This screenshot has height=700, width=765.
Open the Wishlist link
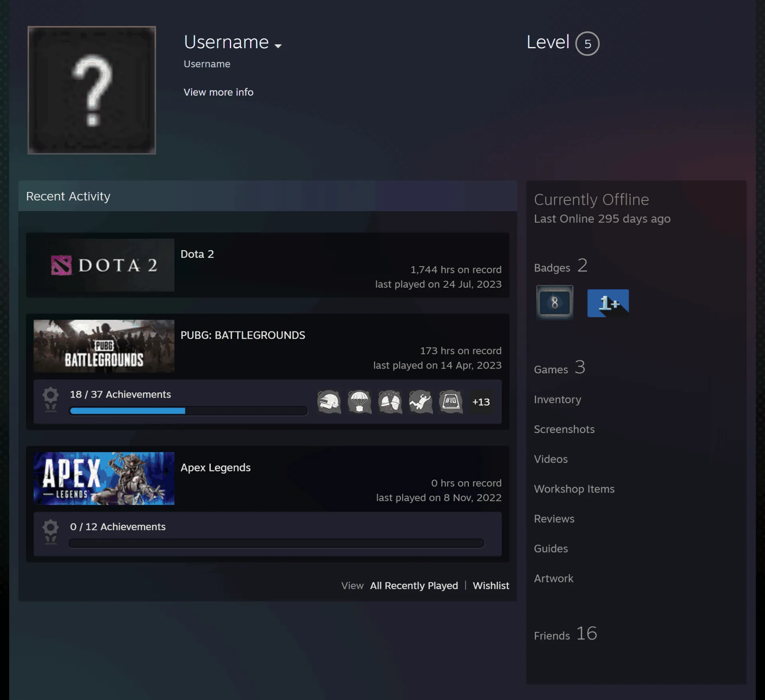tap(491, 586)
